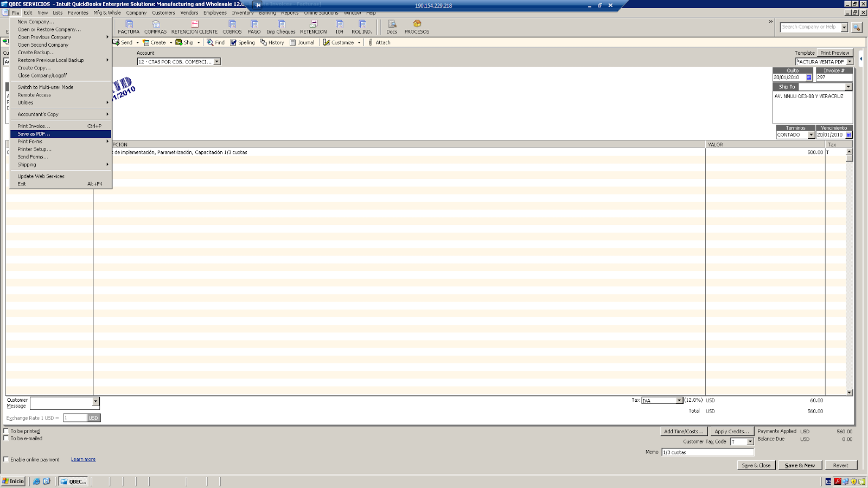
Task: Open the RETENCION toolbar icon
Action: click(314, 27)
